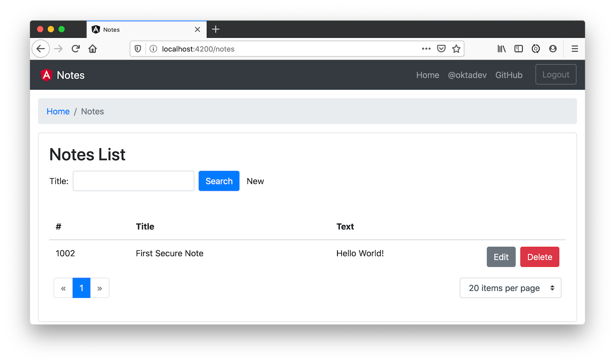Toggle the sidebar view icon

(519, 49)
